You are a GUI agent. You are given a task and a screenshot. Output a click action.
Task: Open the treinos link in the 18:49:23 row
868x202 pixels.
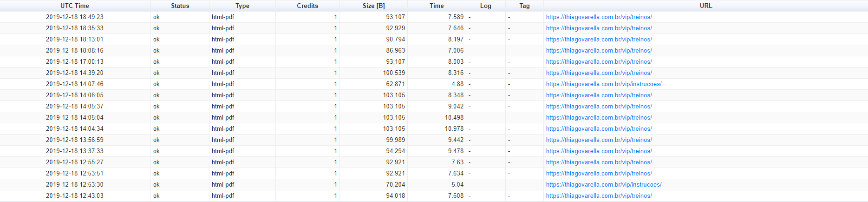pyautogui.click(x=599, y=17)
